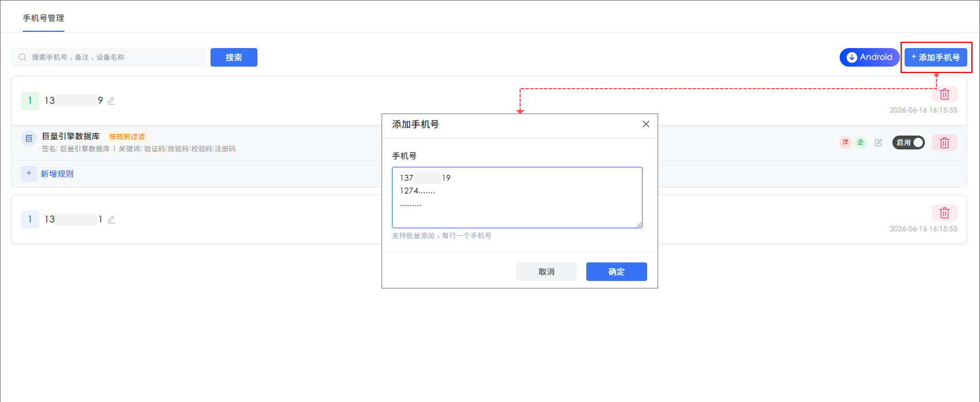980x402 pixels.
Task: Click the plus icon beside 新增规则
Action: click(x=29, y=174)
